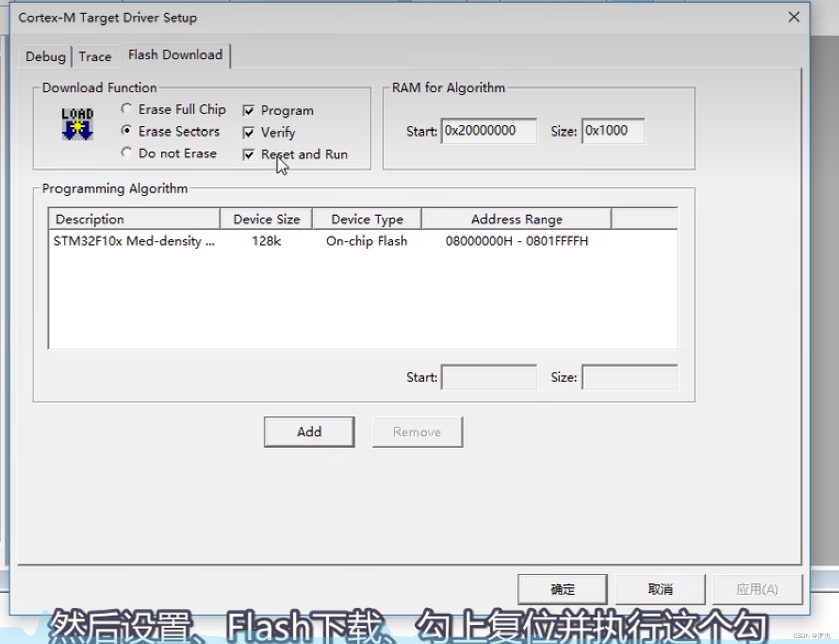This screenshot has width=839, height=644.
Task: Click the Programming Algorithm Start field
Action: click(x=489, y=377)
